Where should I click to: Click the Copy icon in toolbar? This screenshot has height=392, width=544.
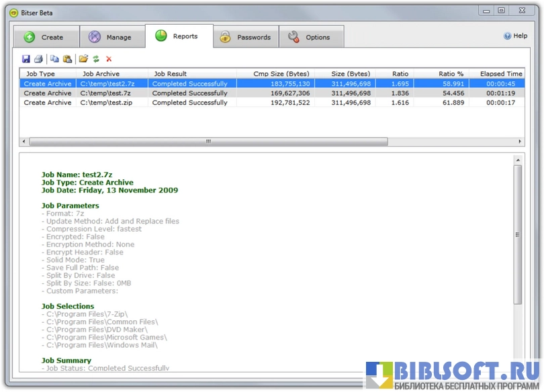54,59
